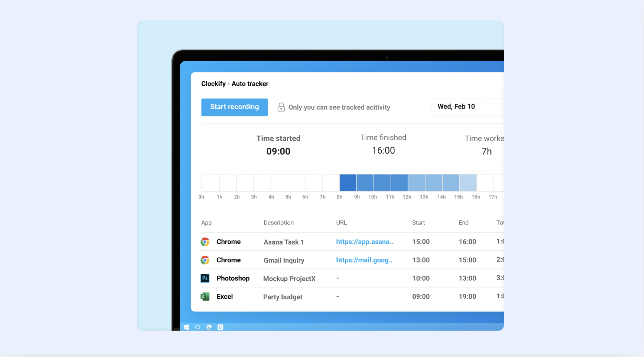Click the URL column header
Viewport: 644px width, 357px height.
click(x=341, y=223)
